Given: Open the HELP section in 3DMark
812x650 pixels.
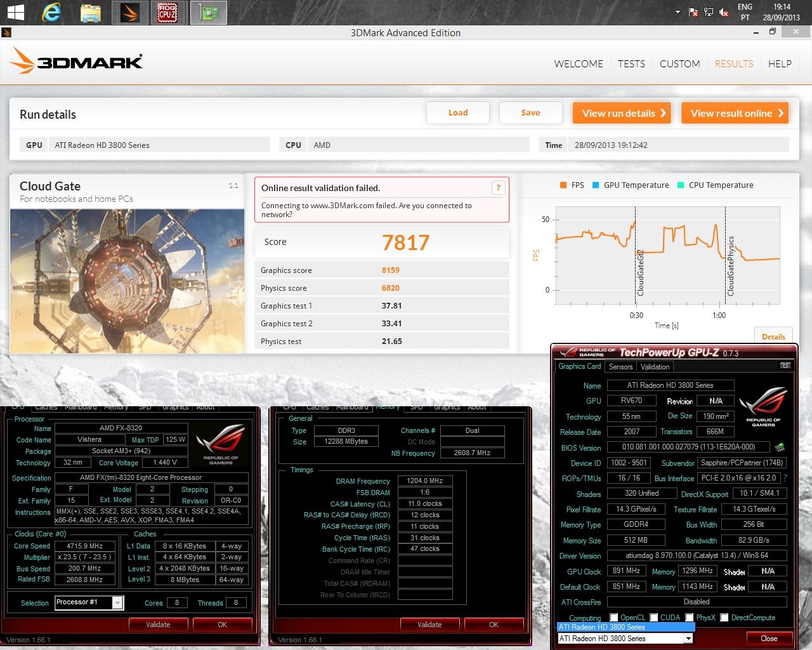Looking at the screenshot, I should [x=780, y=63].
